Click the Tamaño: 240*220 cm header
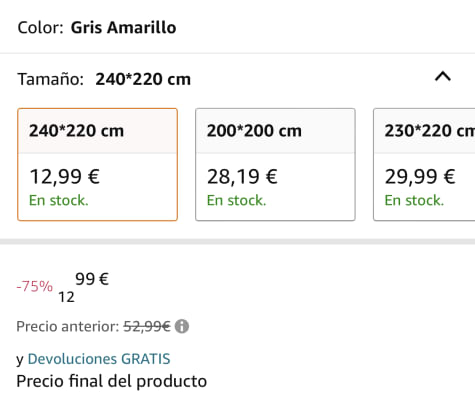This screenshot has width=475, height=417. point(104,79)
